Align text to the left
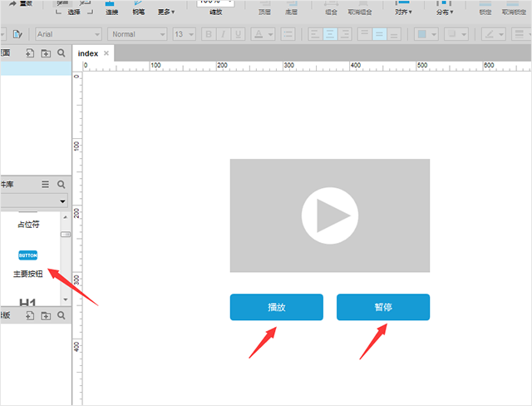The image size is (532, 406). point(315,34)
